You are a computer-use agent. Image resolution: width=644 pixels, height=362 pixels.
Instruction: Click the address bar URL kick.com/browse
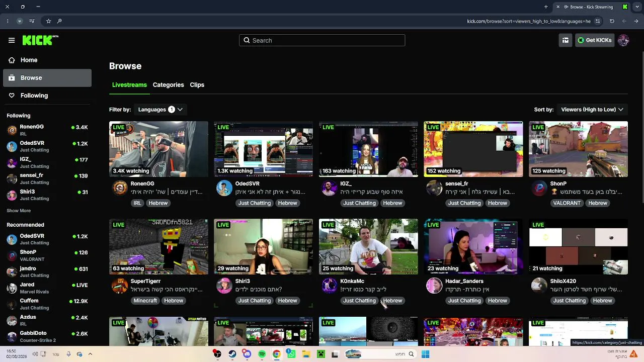point(529,21)
